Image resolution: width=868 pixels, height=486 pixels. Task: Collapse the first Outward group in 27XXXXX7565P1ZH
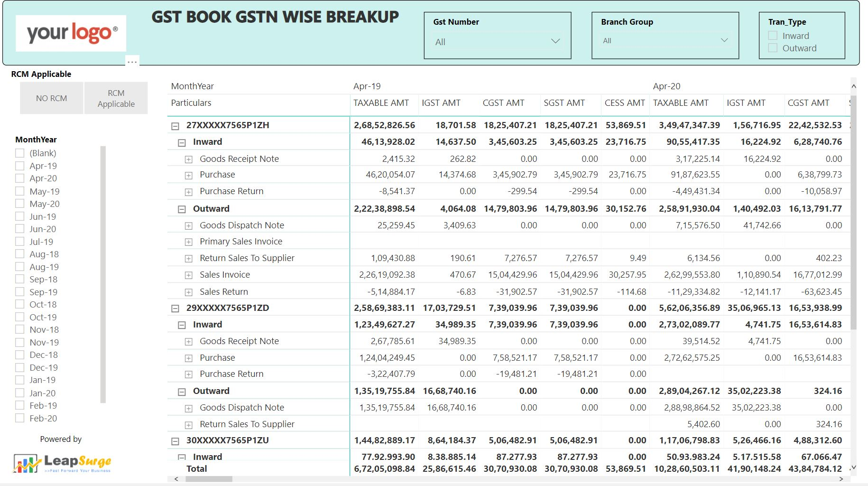pos(182,209)
